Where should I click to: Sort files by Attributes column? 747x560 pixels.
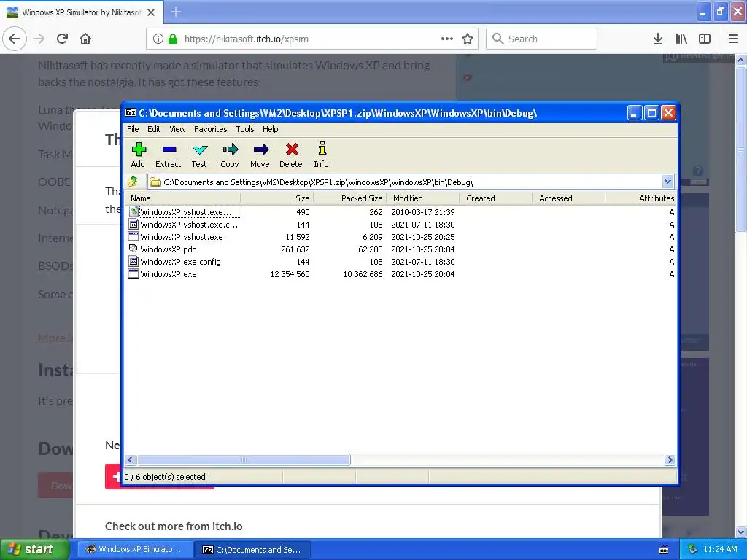(x=640, y=198)
